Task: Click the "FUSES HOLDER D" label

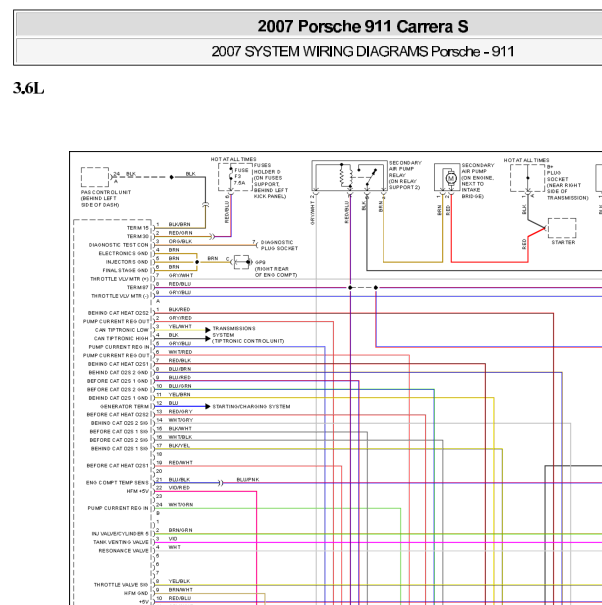Action: click(x=267, y=168)
